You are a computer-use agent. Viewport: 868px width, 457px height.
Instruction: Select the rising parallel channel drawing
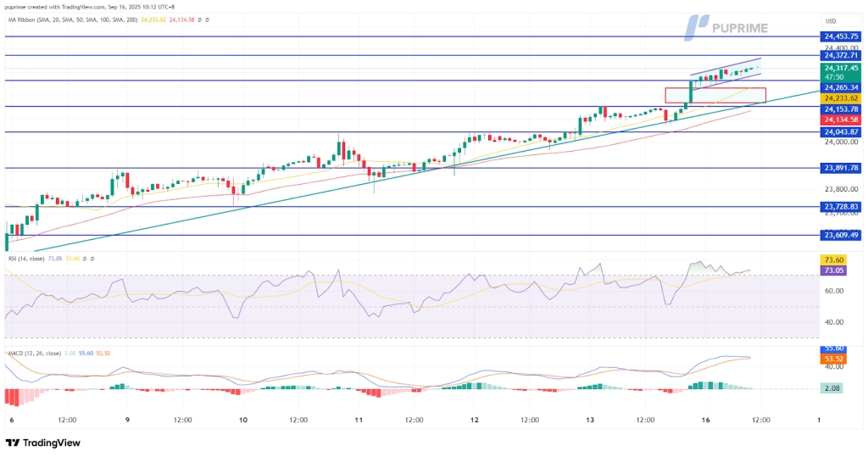(x=725, y=73)
